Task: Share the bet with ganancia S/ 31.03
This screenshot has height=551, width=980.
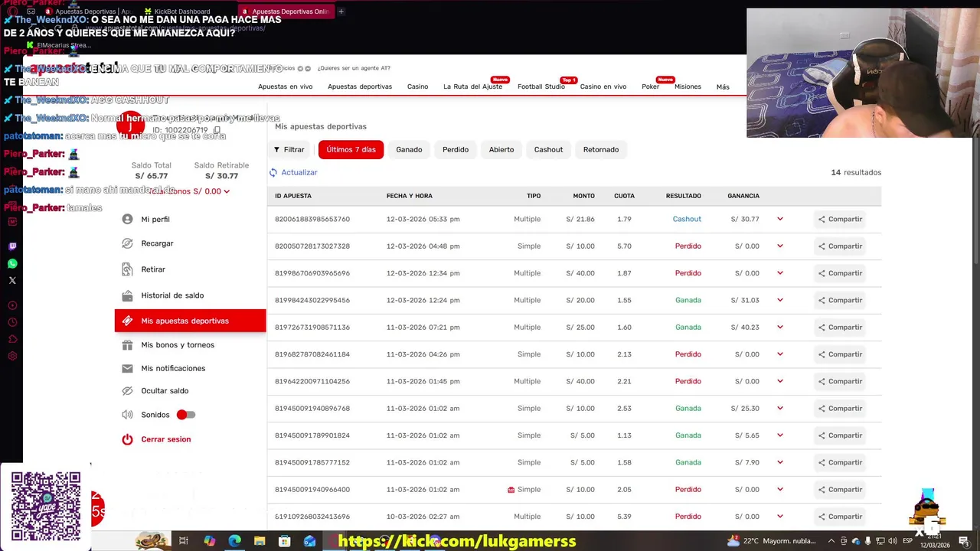Action: click(840, 300)
